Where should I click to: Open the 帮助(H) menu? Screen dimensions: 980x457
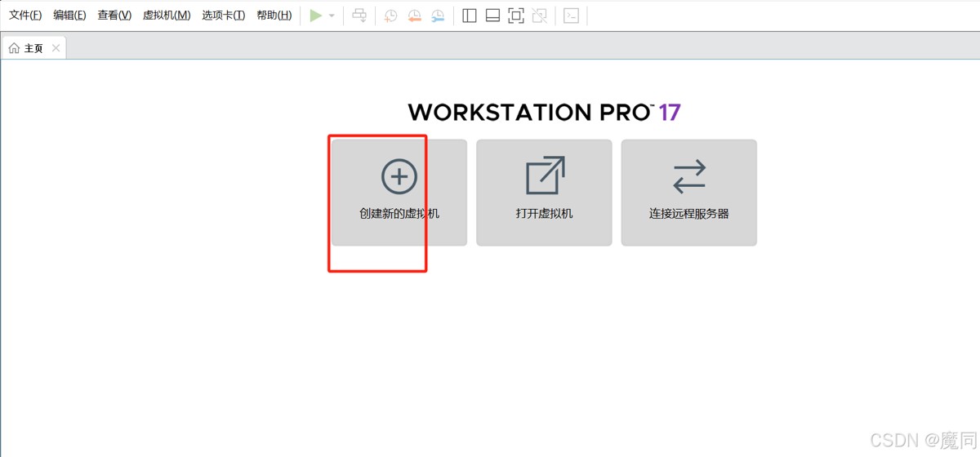click(274, 16)
